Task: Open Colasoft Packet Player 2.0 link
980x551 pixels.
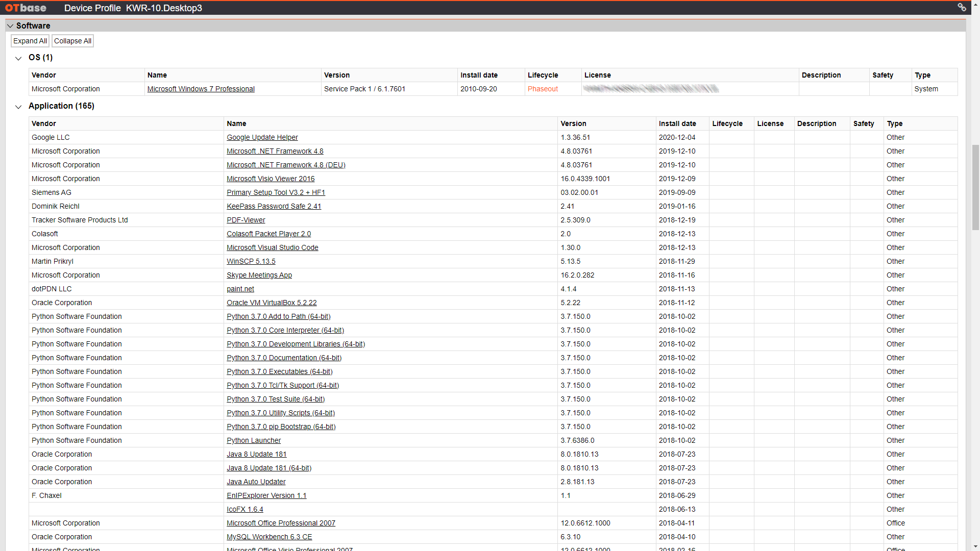Action: pos(269,234)
